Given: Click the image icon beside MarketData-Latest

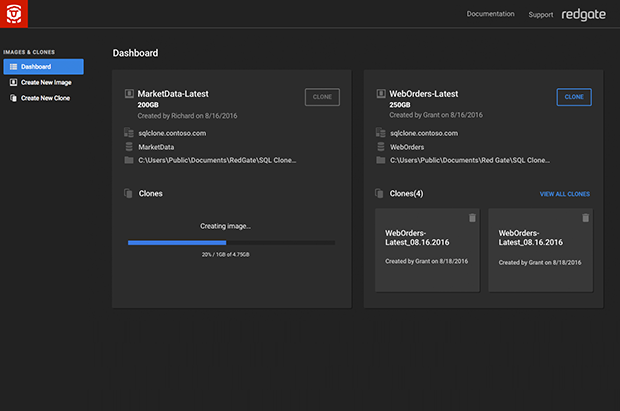Looking at the screenshot, I should [x=129, y=93].
